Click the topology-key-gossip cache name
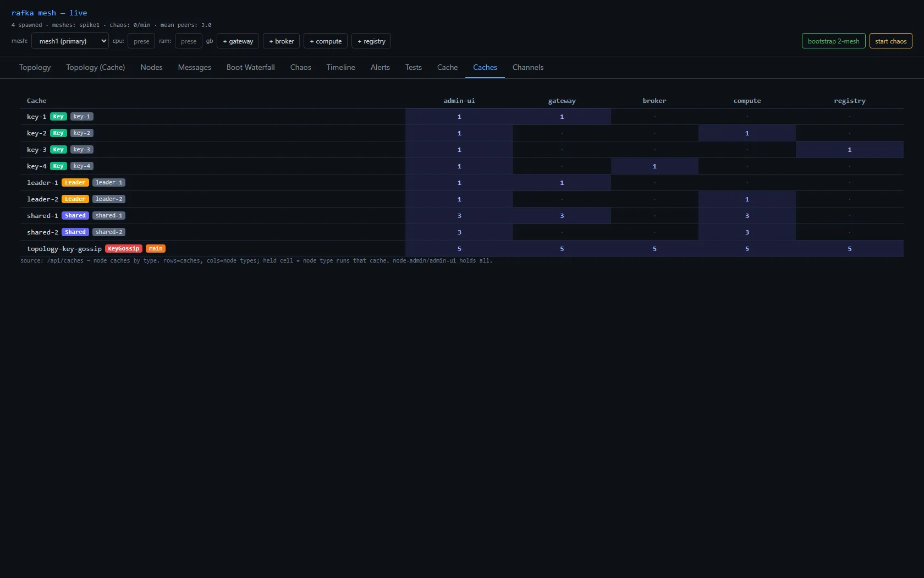The width and height of the screenshot is (924, 578). [x=64, y=249]
